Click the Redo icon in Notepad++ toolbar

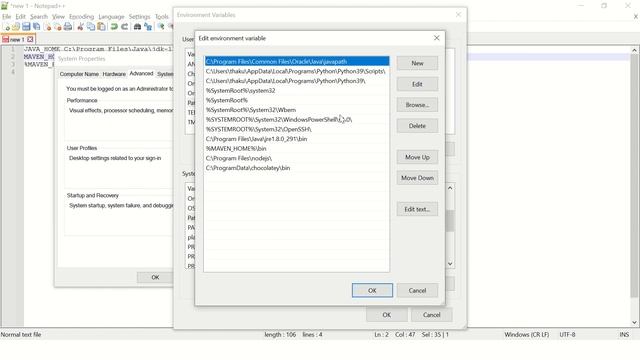(124, 27)
